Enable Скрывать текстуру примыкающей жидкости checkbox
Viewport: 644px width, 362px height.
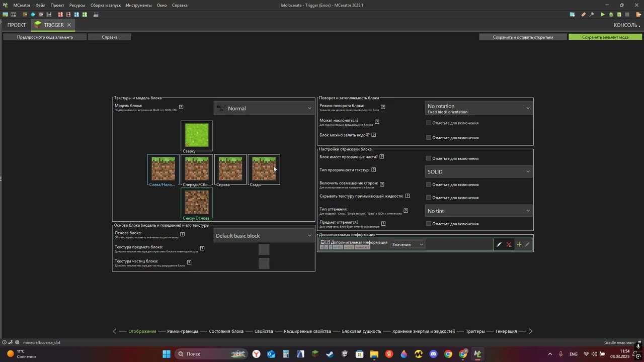429,198
